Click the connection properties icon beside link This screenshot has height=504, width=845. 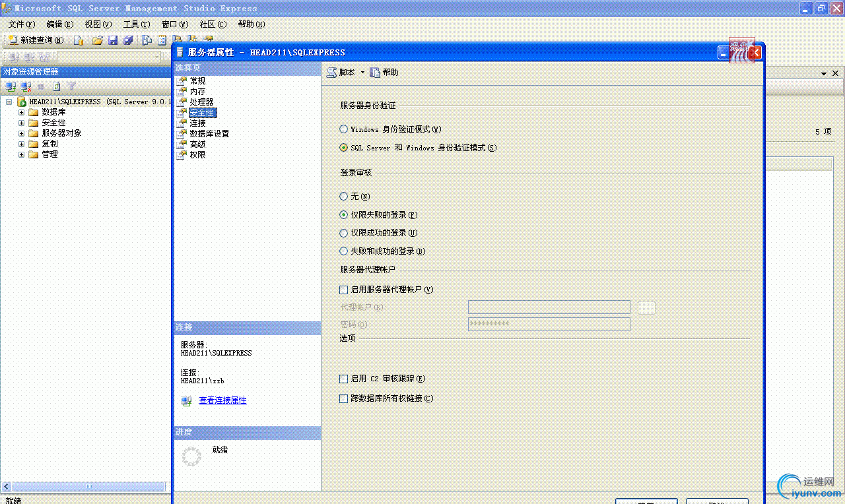tap(186, 401)
